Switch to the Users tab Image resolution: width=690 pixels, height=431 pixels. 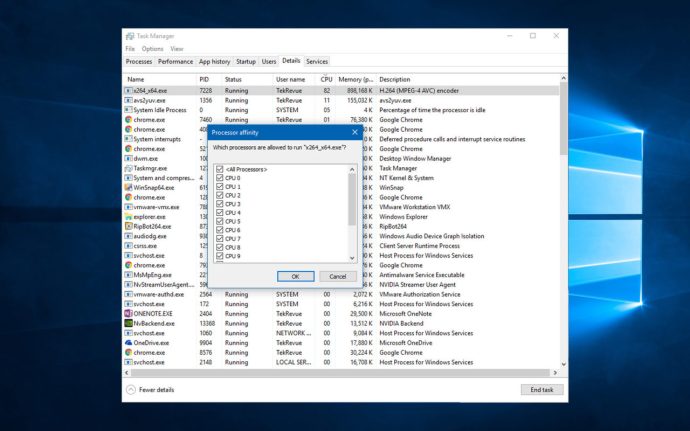pos(268,62)
